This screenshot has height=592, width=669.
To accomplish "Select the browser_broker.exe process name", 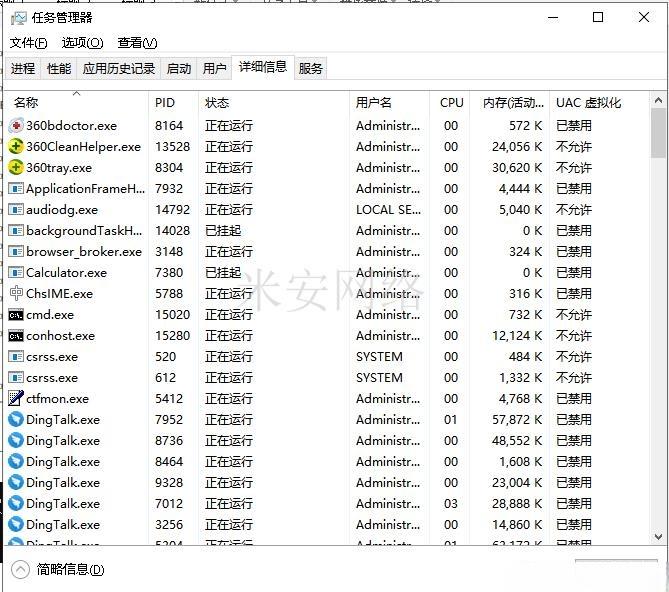I will tap(84, 252).
